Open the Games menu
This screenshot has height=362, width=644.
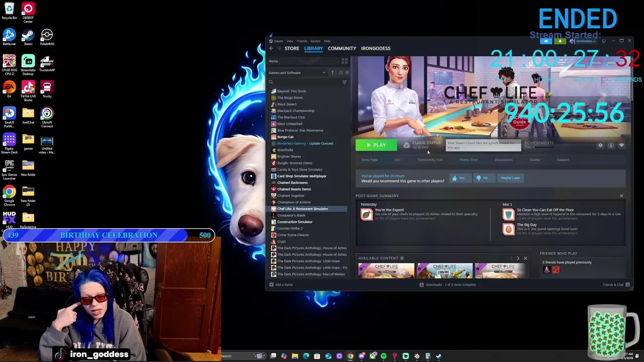[315, 41]
